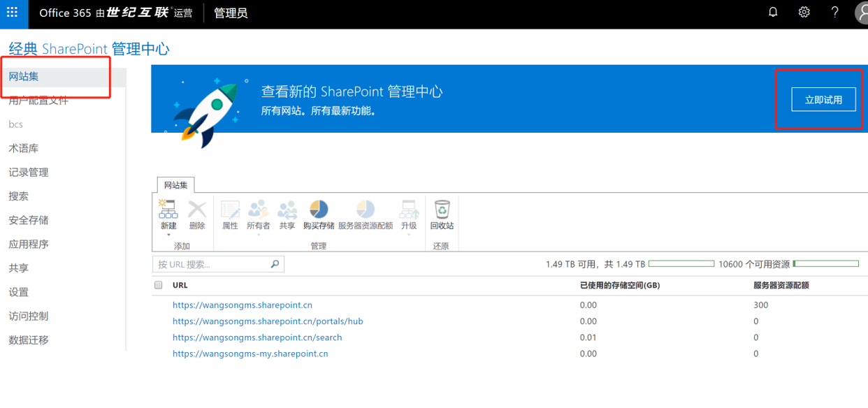868x408 pixels.
Task: Open 术语库 in the left navigation
Action: coord(24,148)
